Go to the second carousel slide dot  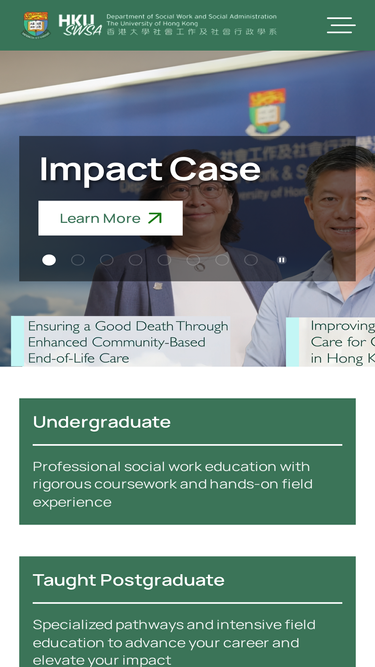(78, 260)
